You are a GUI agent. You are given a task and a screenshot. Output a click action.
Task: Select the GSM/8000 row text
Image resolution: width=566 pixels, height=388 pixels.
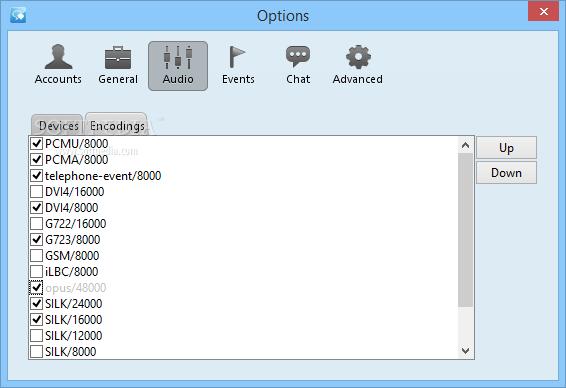pos(72,256)
